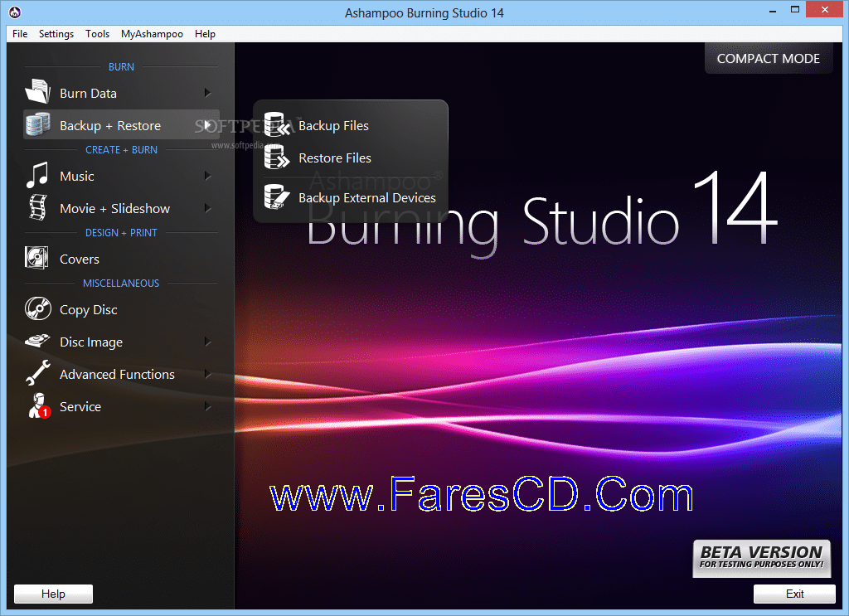Expand the Service submenu arrow
Image resolution: width=849 pixels, height=616 pixels.
[x=207, y=406]
